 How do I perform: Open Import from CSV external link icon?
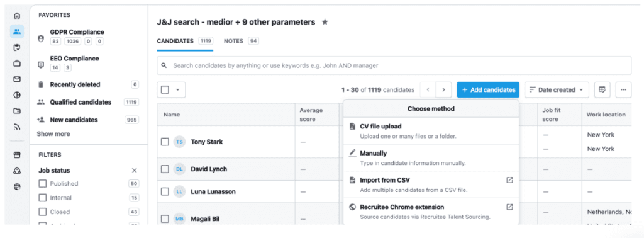[x=509, y=180]
